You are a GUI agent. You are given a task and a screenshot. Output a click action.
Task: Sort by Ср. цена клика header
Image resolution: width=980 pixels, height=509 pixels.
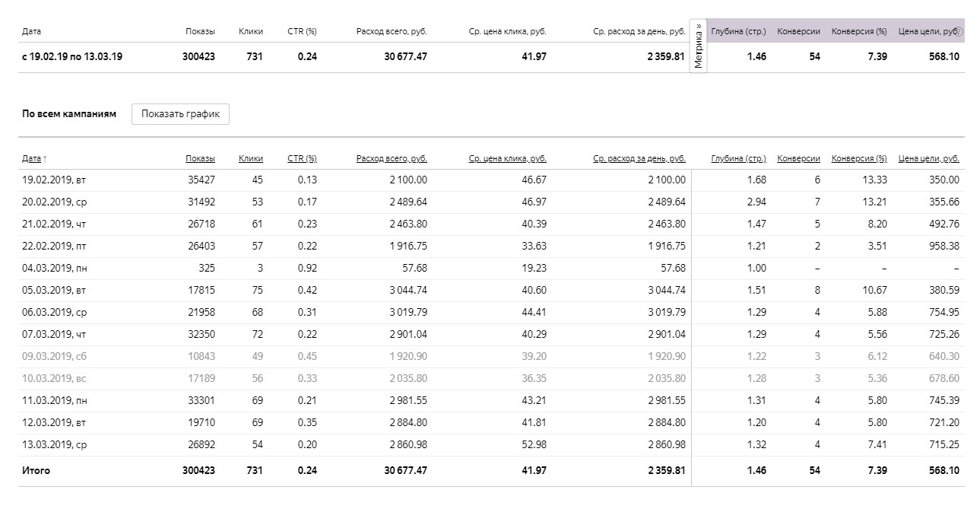pyautogui.click(x=508, y=159)
